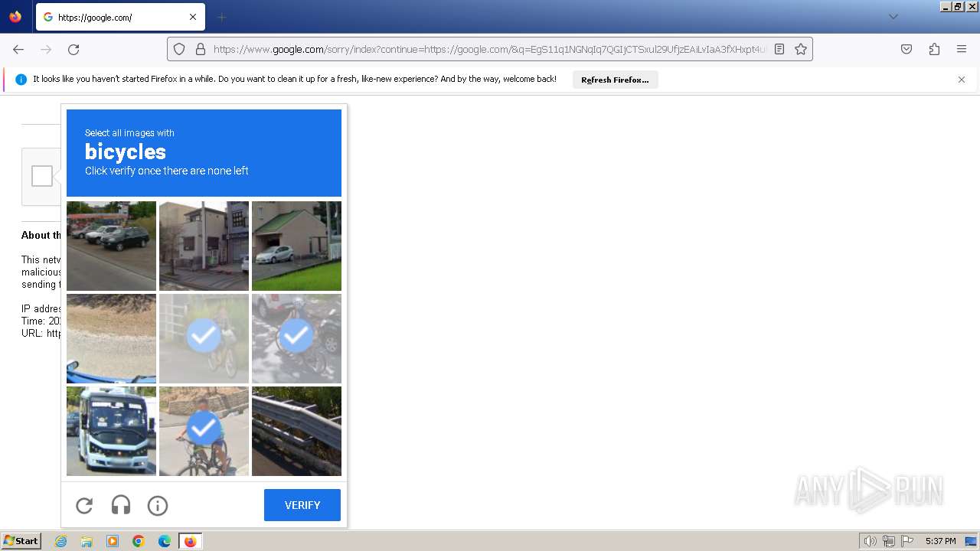Open captcha help info icon
980x551 pixels.
[158, 505]
